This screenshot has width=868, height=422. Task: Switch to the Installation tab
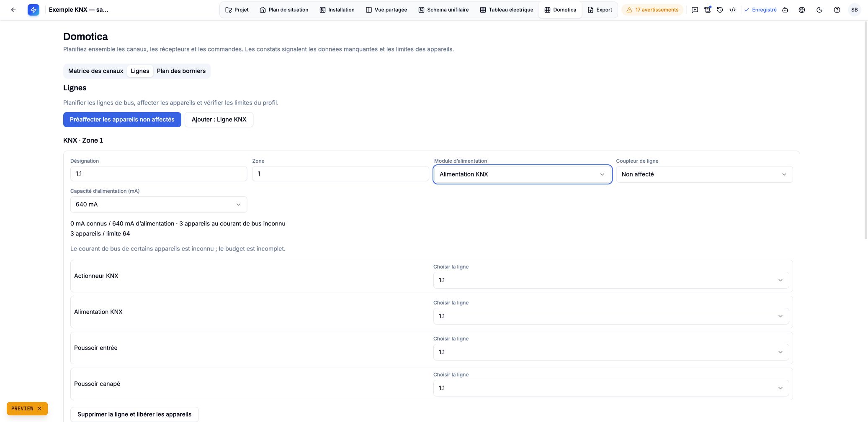click(337, 10)
